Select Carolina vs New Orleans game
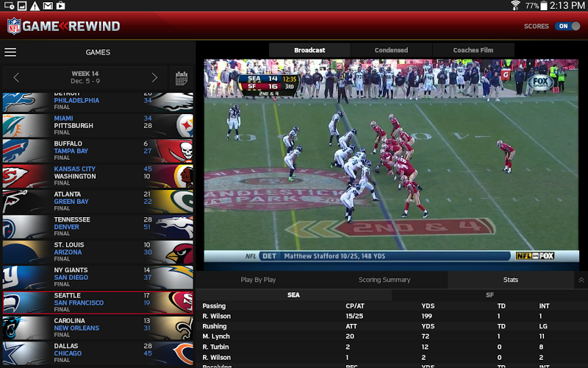Image resolution: width=588 pixels, height=368 pixels. coord(98,328)
